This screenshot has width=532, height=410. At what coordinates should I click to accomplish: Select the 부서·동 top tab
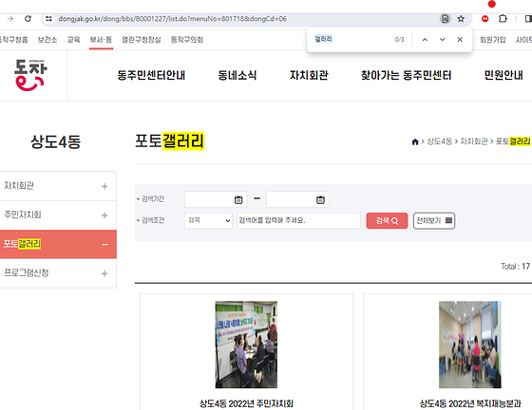[x=101, y=40]
